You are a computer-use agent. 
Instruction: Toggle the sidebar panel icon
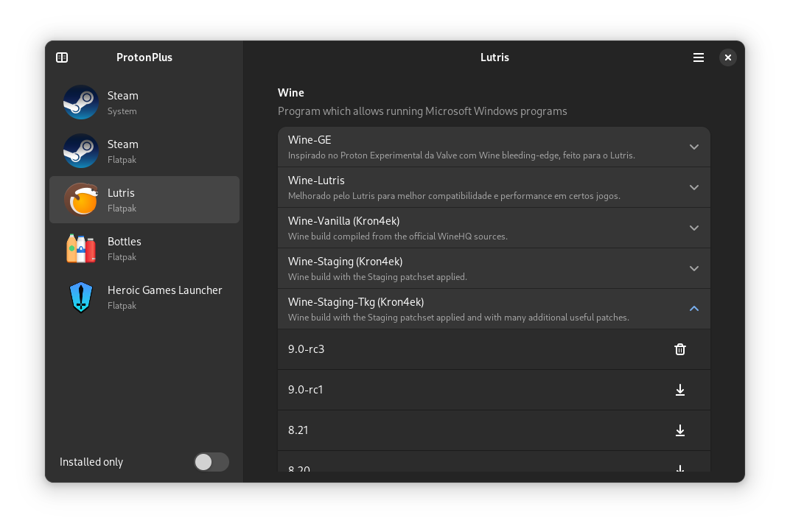point(62,57)
